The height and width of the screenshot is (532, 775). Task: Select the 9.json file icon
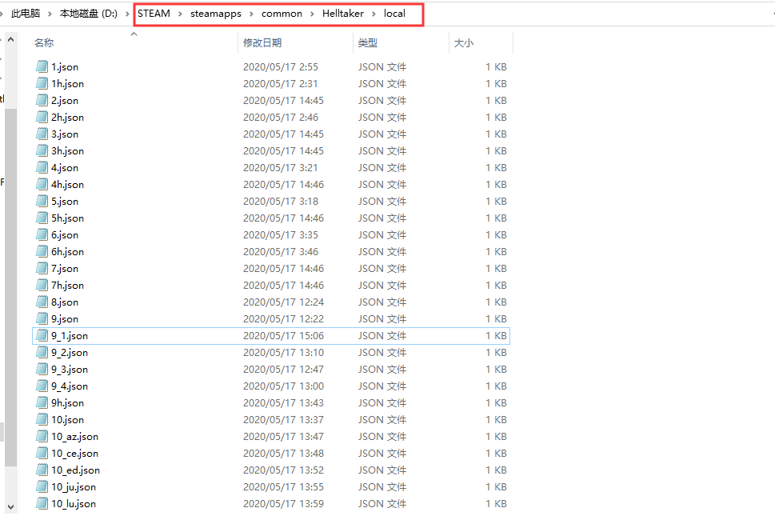[42, 319]
